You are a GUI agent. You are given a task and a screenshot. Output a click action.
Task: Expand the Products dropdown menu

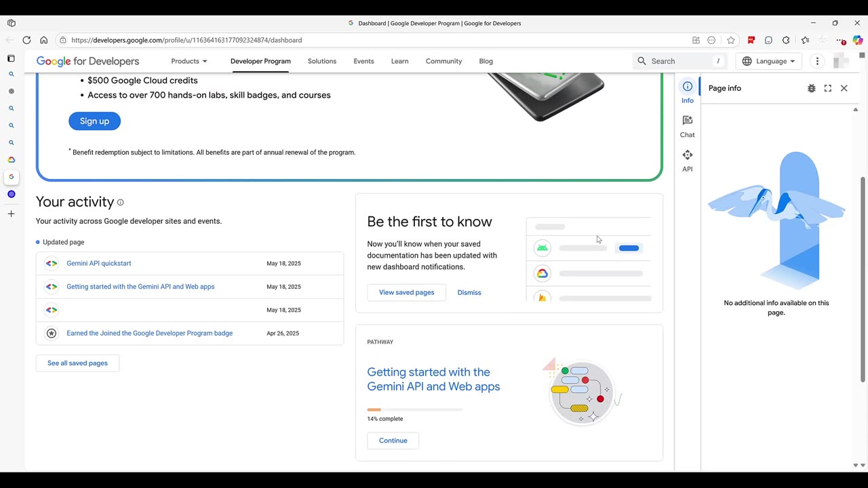[189, 61]
